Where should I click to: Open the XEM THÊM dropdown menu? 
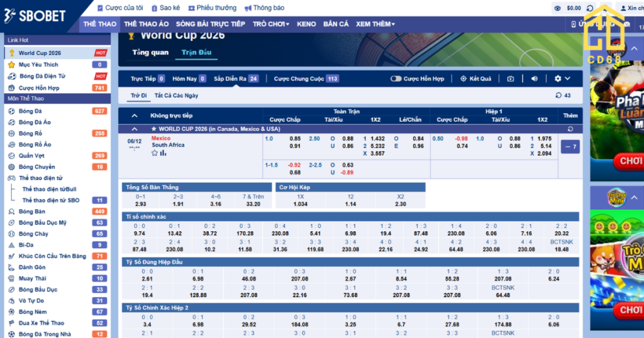(x=375, y=25)
